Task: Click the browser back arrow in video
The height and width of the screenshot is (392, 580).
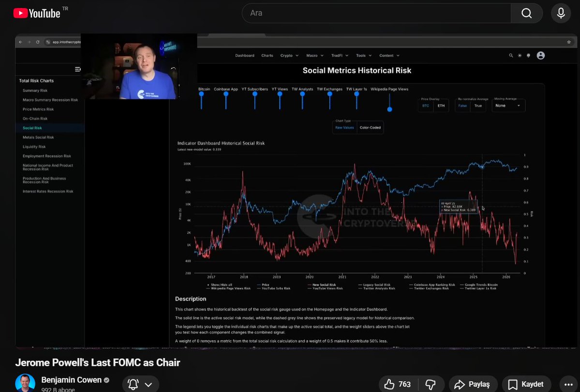Action: click(x=21, y=42)
